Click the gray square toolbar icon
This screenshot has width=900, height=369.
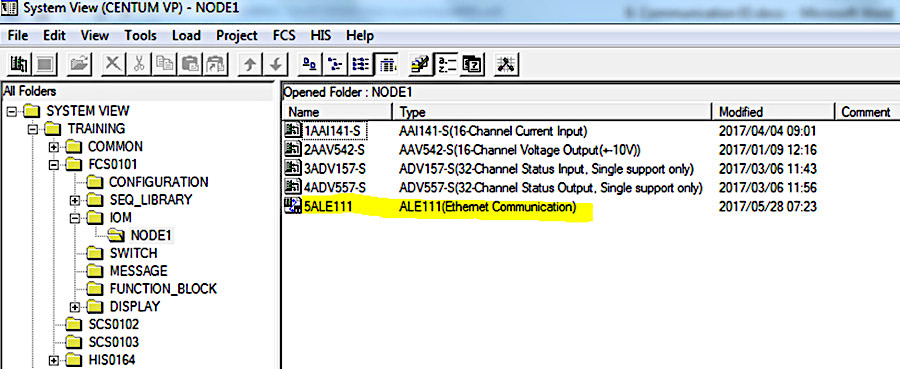44,64
